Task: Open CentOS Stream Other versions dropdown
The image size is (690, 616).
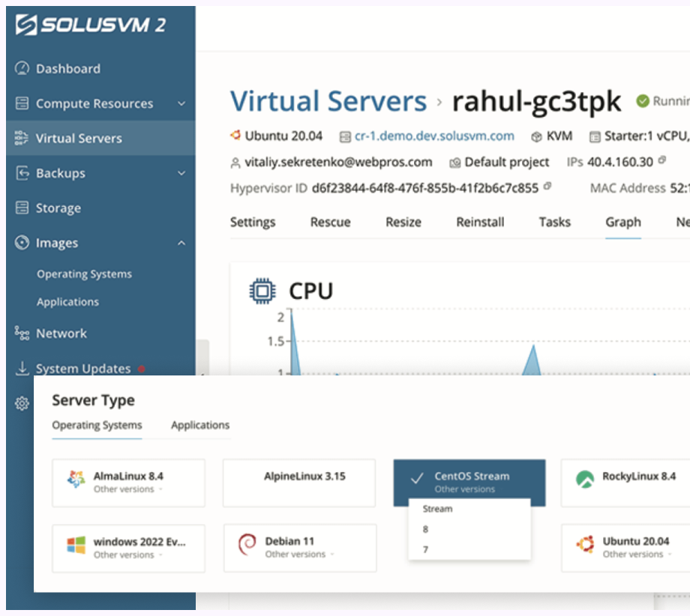Action: coord(469,489)
